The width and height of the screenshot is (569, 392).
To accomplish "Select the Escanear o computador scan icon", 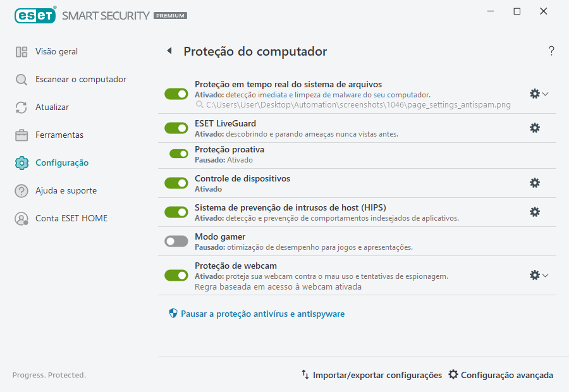I will pos(21,79).
